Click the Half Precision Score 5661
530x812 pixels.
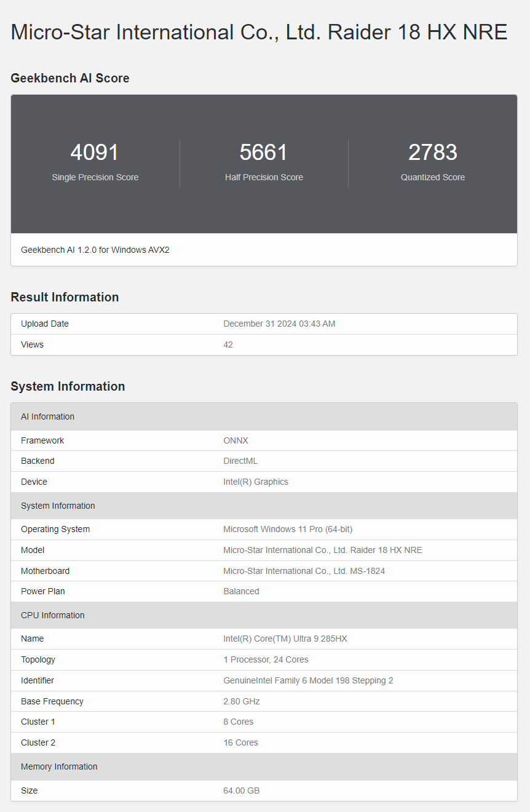coord(264,152)
